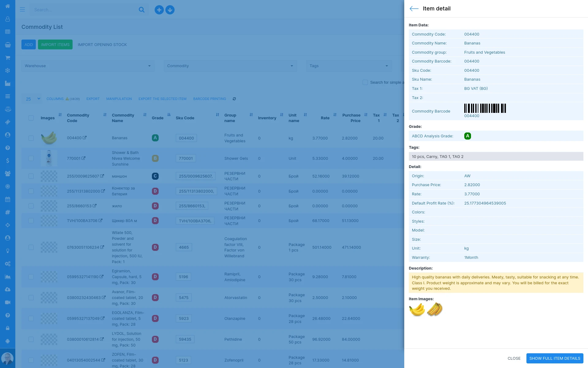Sort by Unit name column icon

[x=305, y=115]
